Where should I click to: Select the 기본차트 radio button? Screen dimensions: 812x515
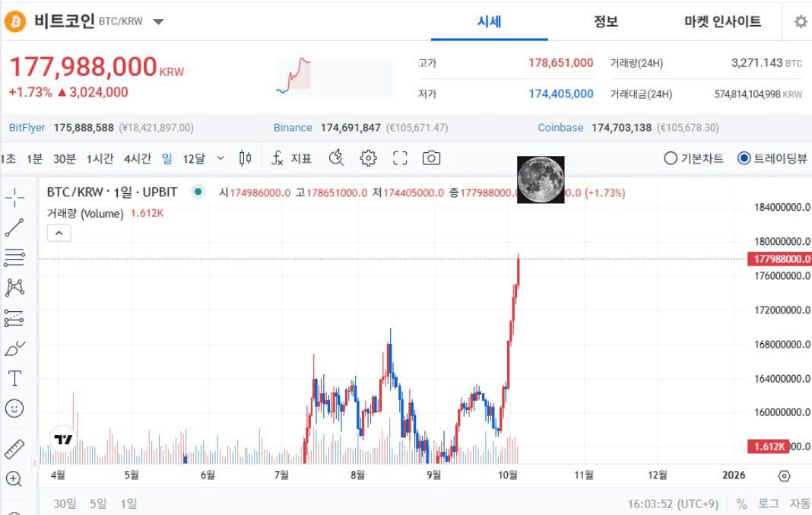tap(671, 158)
